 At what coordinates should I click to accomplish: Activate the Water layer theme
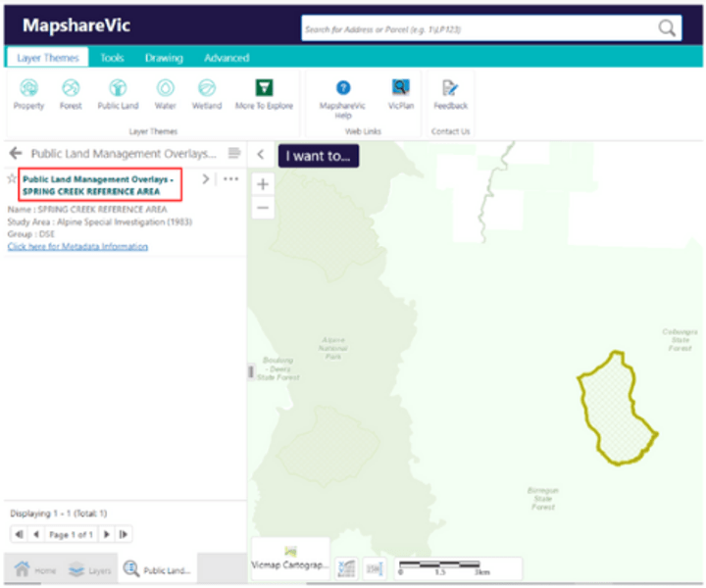tap(165, 94)
